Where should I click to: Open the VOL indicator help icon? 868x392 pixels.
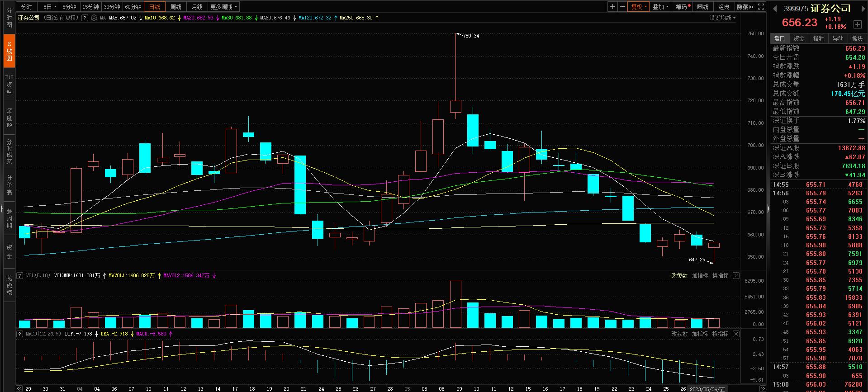coord(20,275)
